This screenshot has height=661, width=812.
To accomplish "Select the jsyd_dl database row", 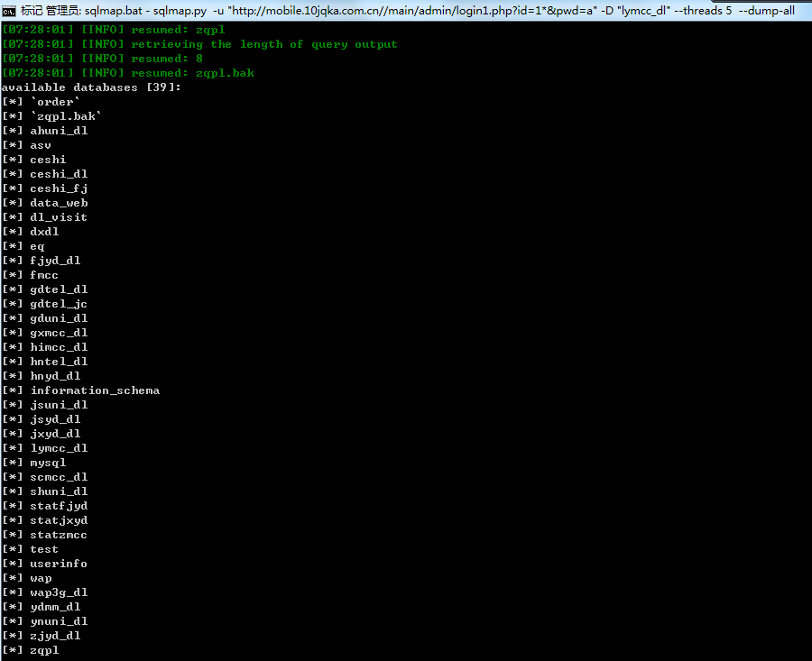I will pyautogui.click(x=41, y=420).
